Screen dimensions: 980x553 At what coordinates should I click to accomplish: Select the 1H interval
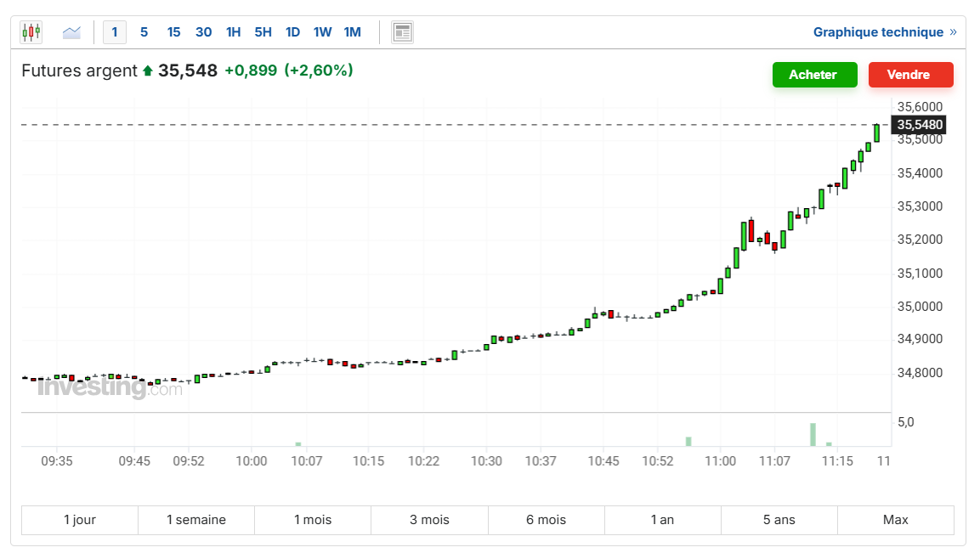pos(233,32)
